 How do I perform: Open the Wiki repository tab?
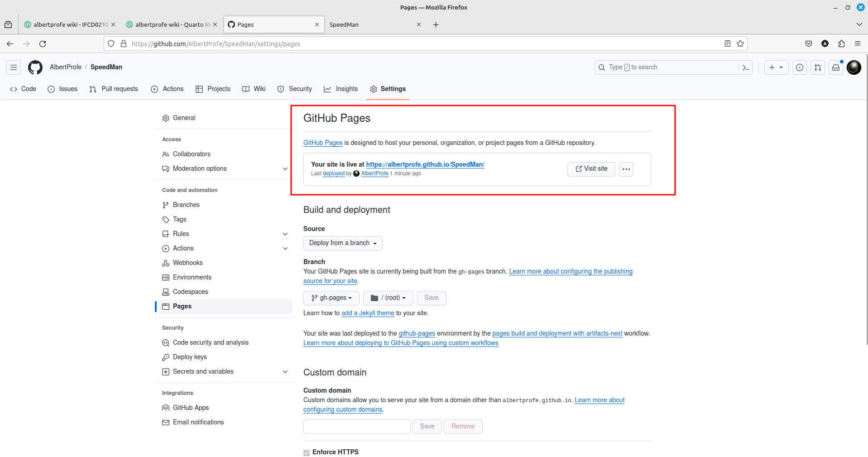[254, 89]
